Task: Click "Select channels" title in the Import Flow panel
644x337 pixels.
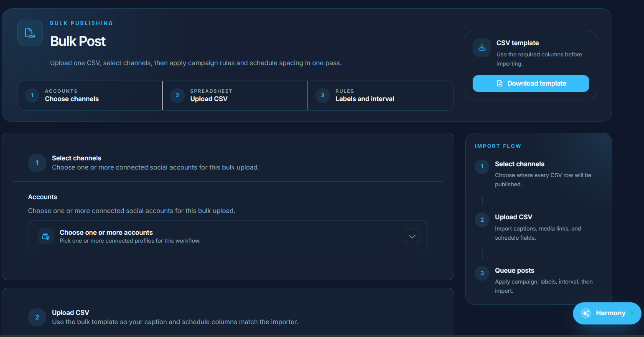Action: 519,164
